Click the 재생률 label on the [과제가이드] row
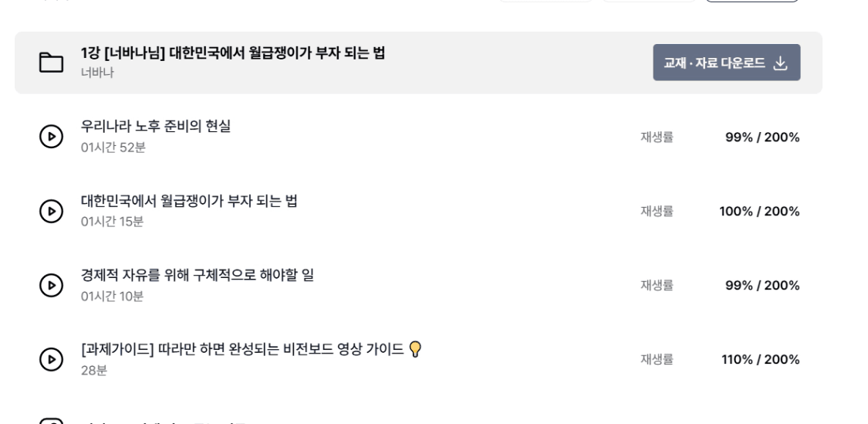The image size is (868, 424). tap(657, 360)
